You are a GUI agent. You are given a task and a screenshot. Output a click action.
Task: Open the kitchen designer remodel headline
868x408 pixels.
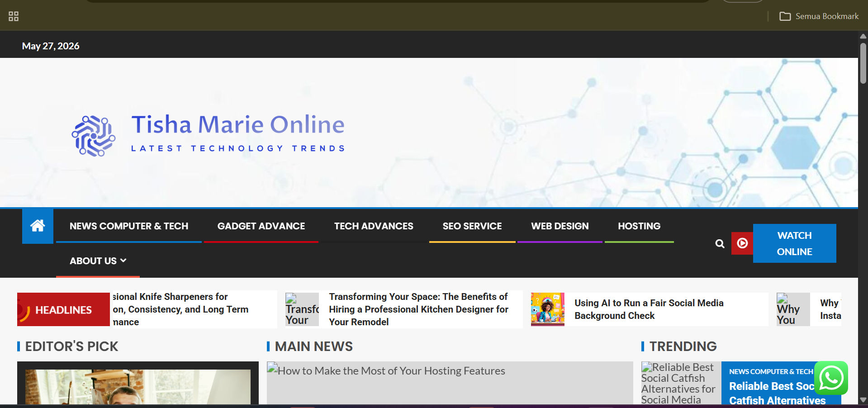419,309
